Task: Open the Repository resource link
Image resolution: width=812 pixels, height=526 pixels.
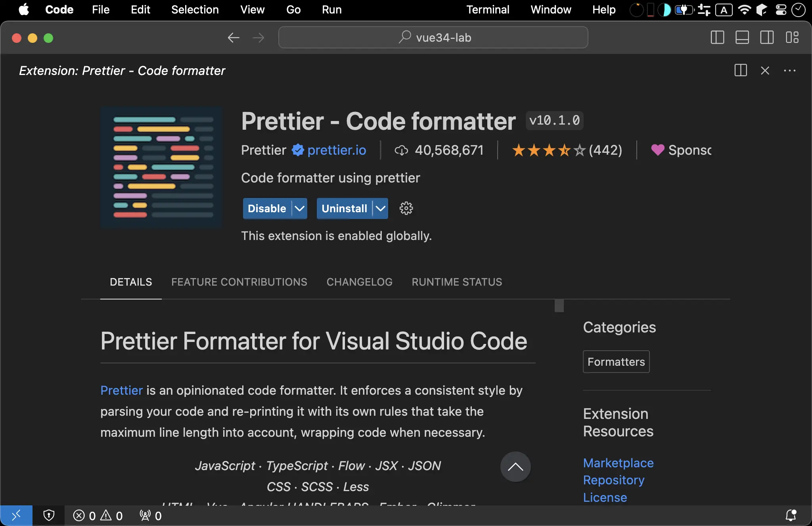Action: pos(614,480)
